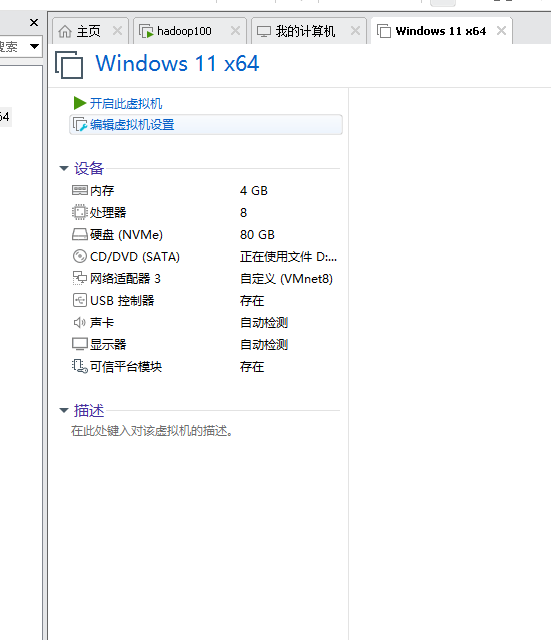Viewport: 551px width, 640px height.
Task: Click the network adapter 3 icon
Action: coord(80,278)
